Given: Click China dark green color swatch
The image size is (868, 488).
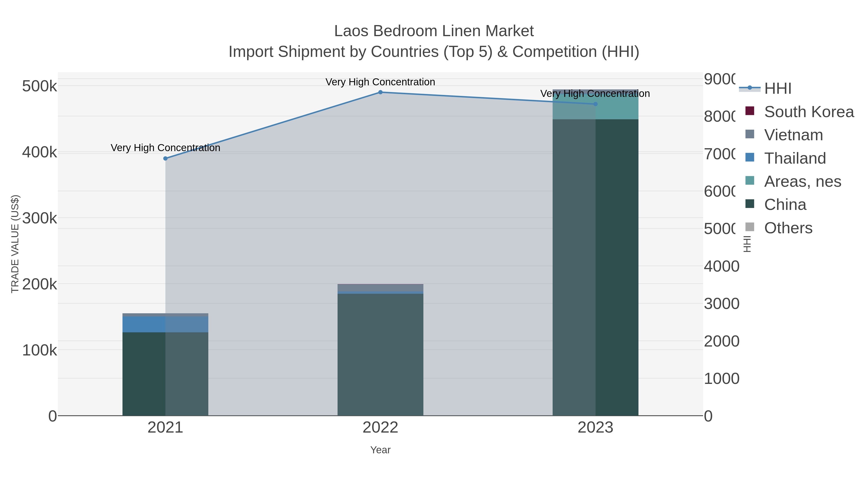Looking at the screenshot, I should (x=750, y=204).
